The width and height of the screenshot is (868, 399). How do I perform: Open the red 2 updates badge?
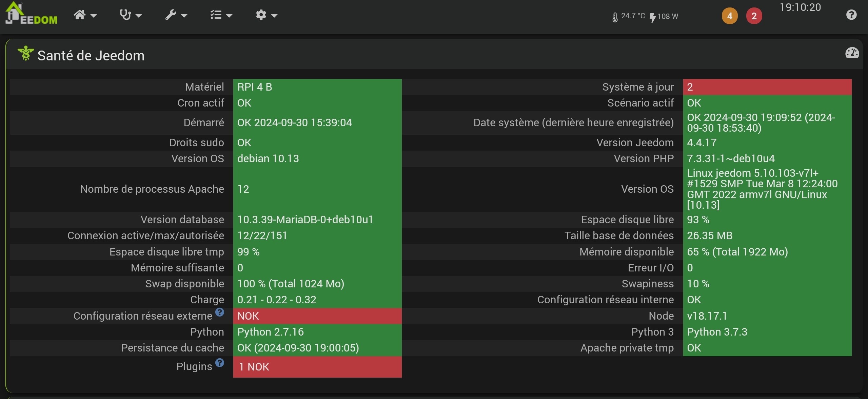click(x=754, y=16)
